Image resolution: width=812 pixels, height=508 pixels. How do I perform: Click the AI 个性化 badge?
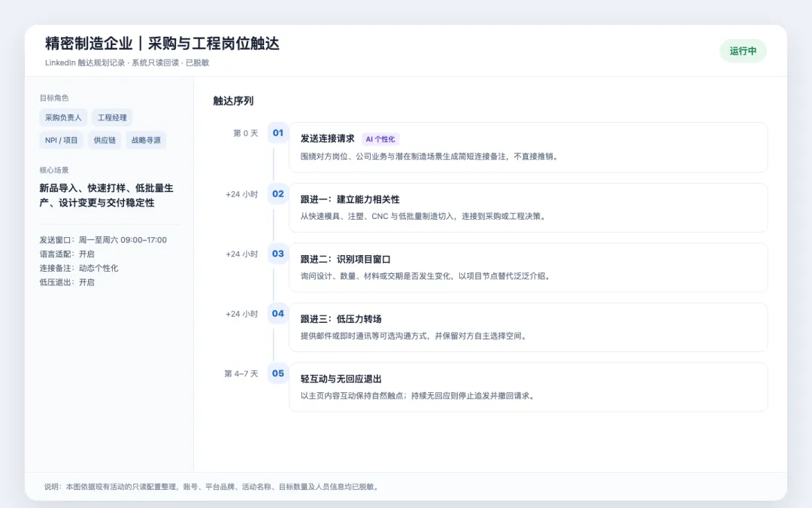(380, 139)
